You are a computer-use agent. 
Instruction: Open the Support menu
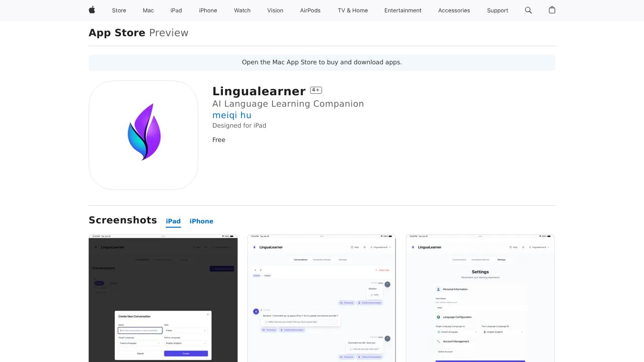tap(498, 10)
